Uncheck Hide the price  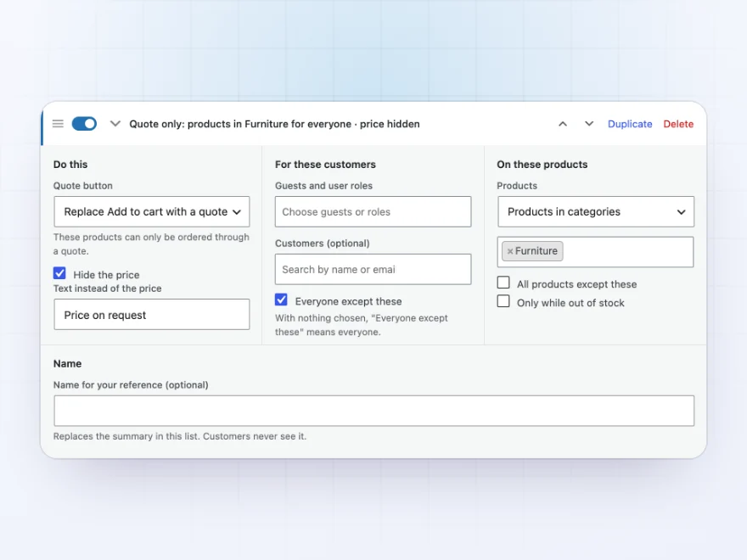tap(59, 273)
